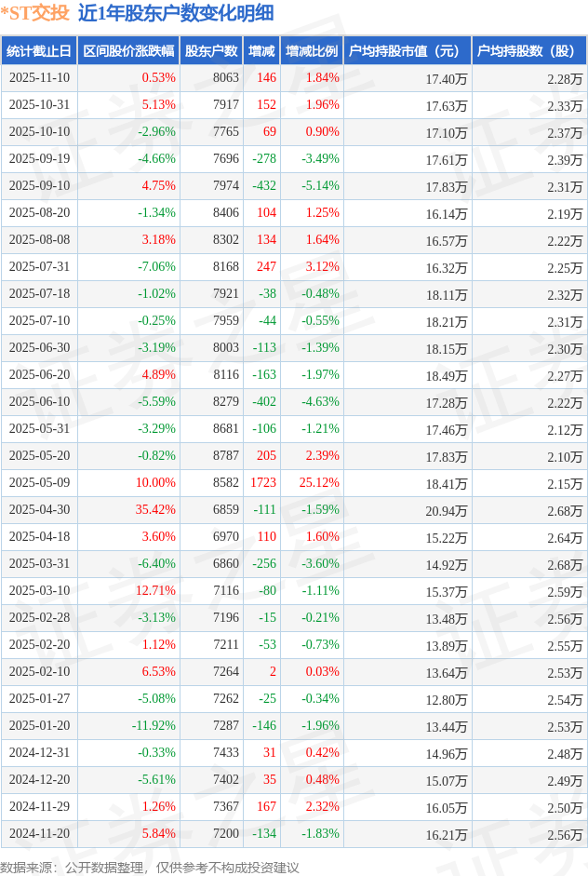Sort by the 统计截止日 column header
Viewport: 588px width, 876px height.
pos(38,51)
